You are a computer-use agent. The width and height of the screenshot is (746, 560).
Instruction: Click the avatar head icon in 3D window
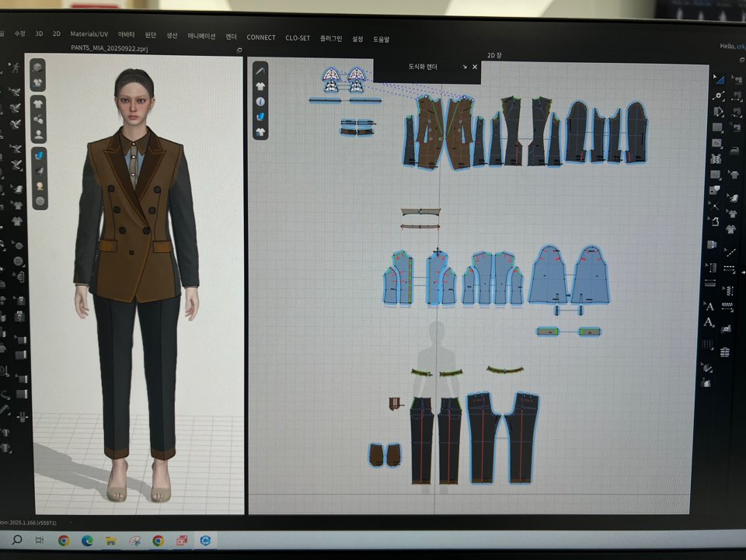click(x=39, y=186)
